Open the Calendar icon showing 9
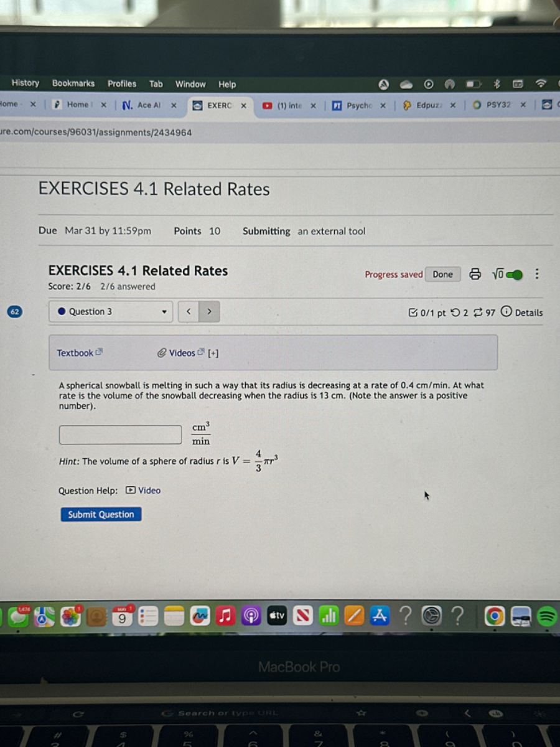 (x=123, y=616)
